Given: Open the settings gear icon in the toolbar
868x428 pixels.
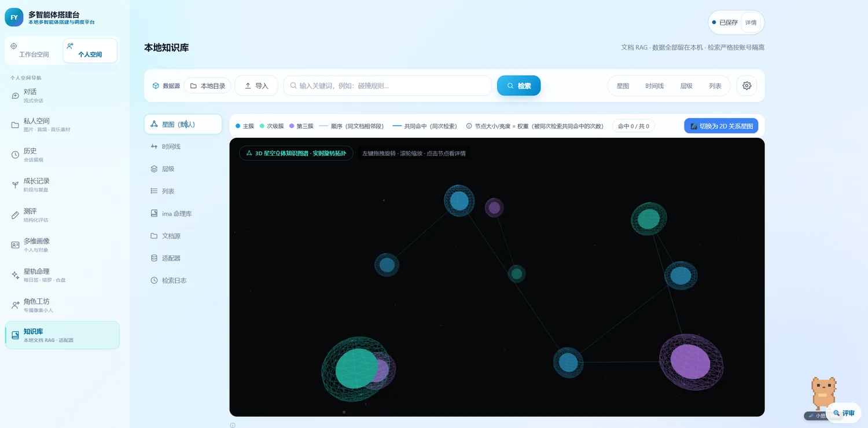Looking at the screenshot, I should coord(746,86).
